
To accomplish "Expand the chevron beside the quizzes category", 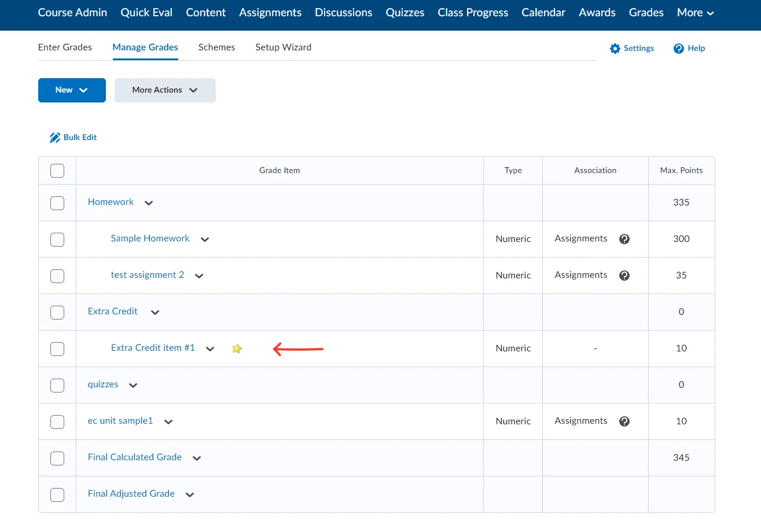I will tap(132, 384).
